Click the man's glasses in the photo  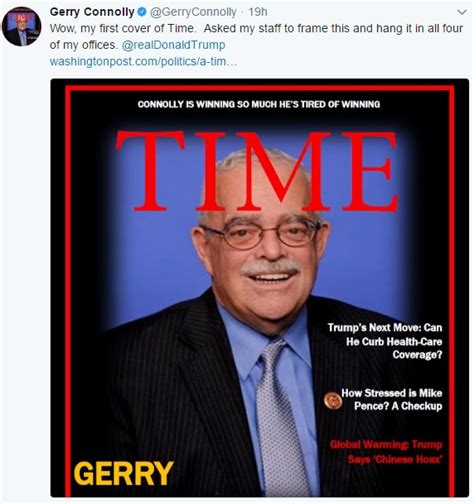point(261,232)
